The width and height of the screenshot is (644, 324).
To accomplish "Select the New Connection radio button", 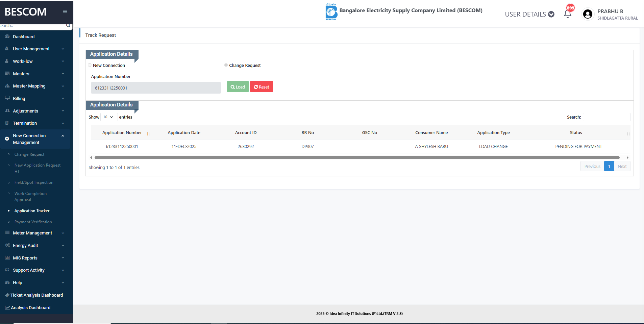I will (x=90, y=65).
